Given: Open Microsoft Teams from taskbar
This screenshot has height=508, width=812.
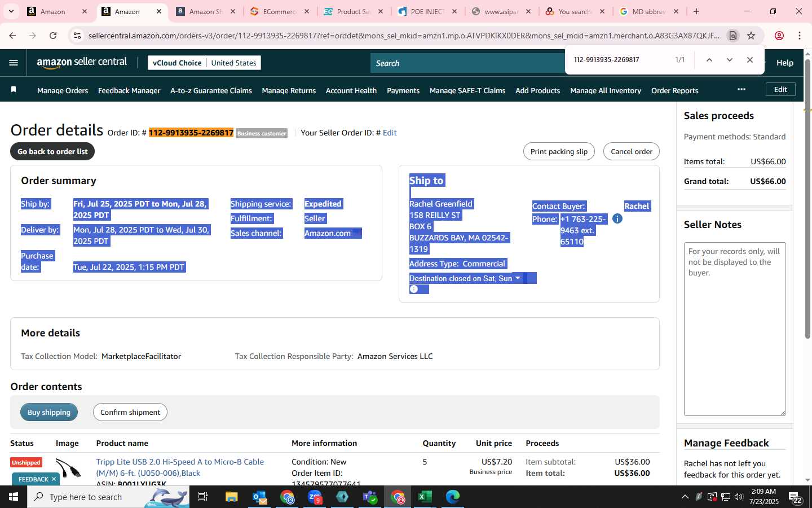Looking at the screenshot, I should tap(370, 497).
